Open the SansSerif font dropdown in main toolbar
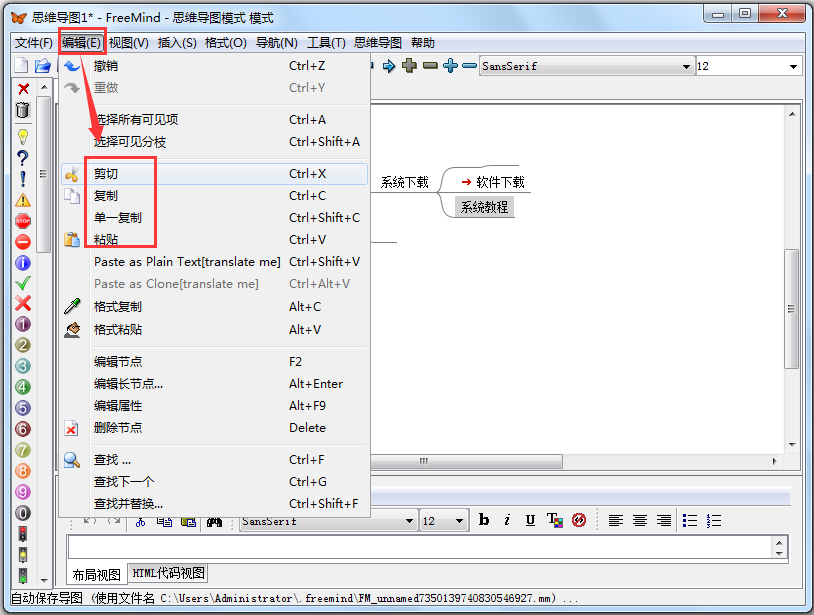814x615 pixels. pos(686,66)
